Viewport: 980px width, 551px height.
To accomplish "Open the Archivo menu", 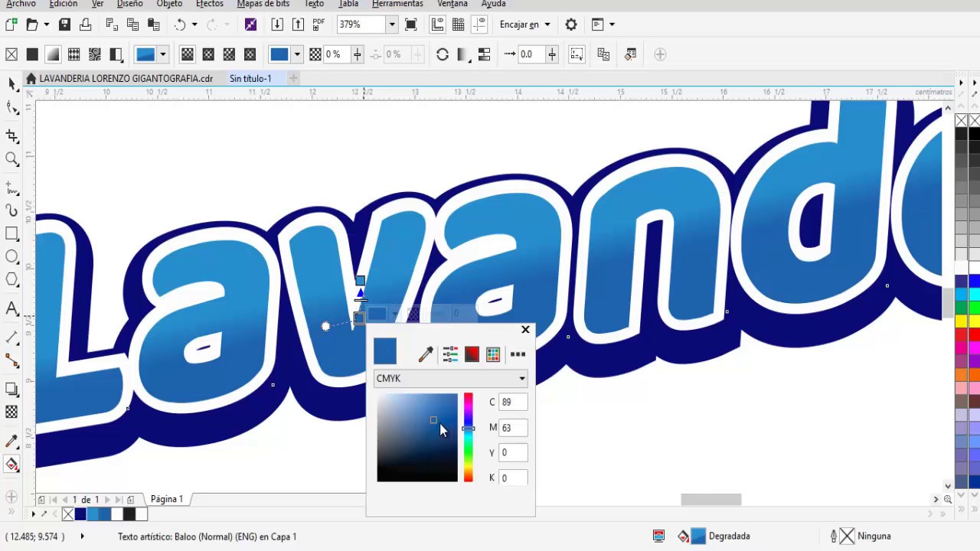I will pos(21,4).
